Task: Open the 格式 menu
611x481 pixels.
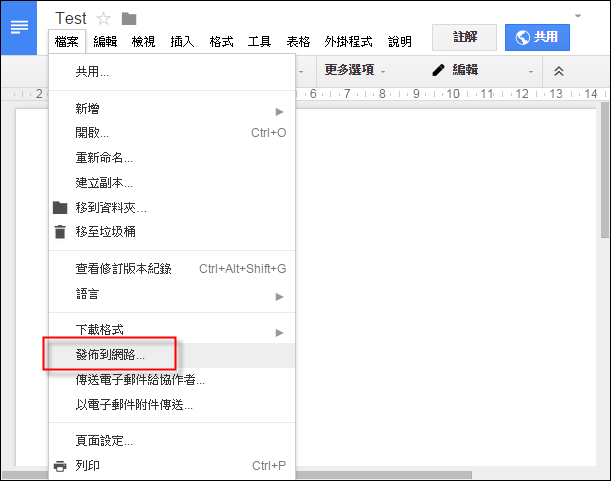Action: click(221, 41)
